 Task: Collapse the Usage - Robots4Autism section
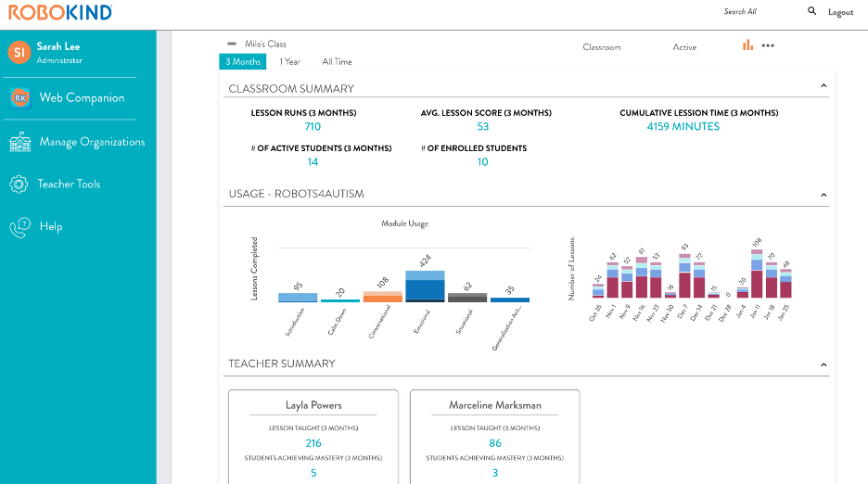pyautogui.click(x=823, y=195)
